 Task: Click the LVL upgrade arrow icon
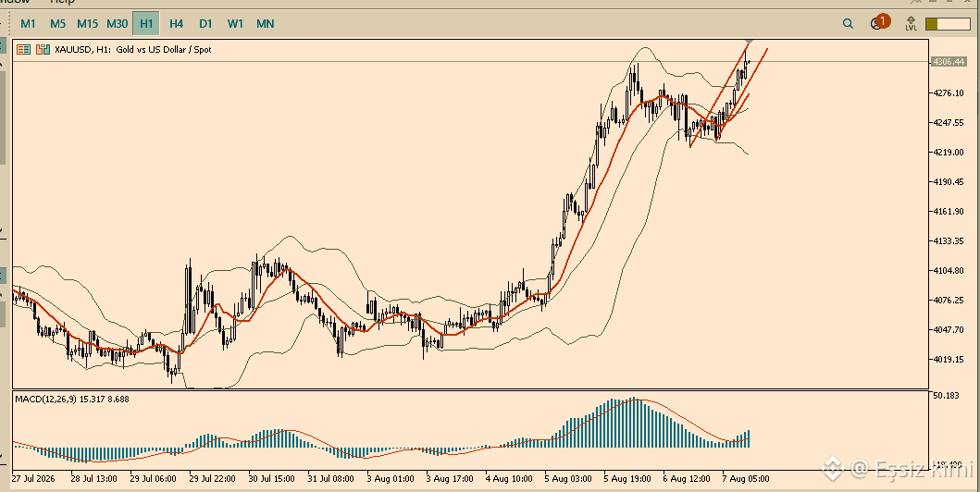click(x=912, y=24)
